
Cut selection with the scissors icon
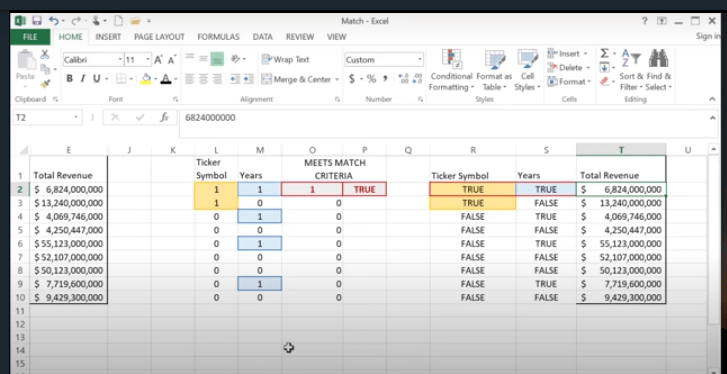[45, 55]
